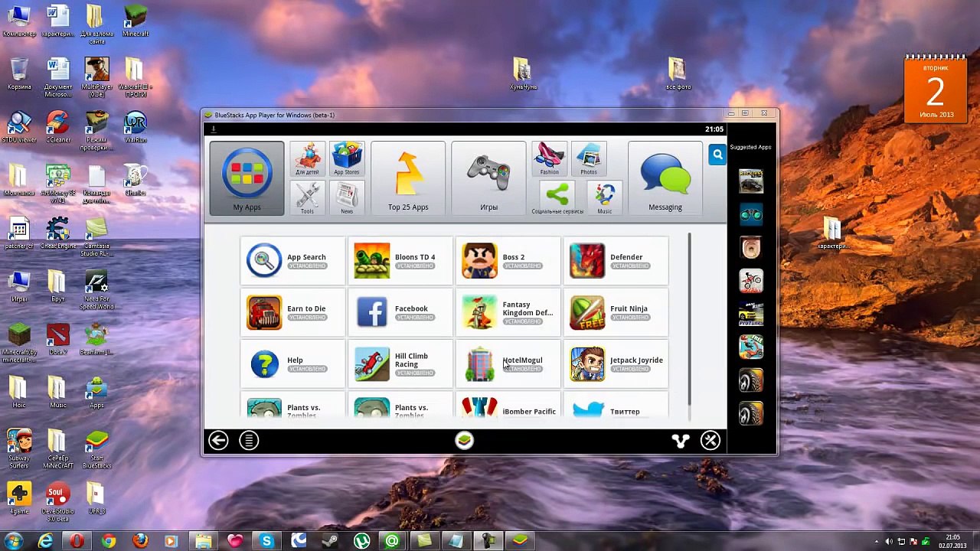
Task: Click the system tray clock
Action: [952, 541]
